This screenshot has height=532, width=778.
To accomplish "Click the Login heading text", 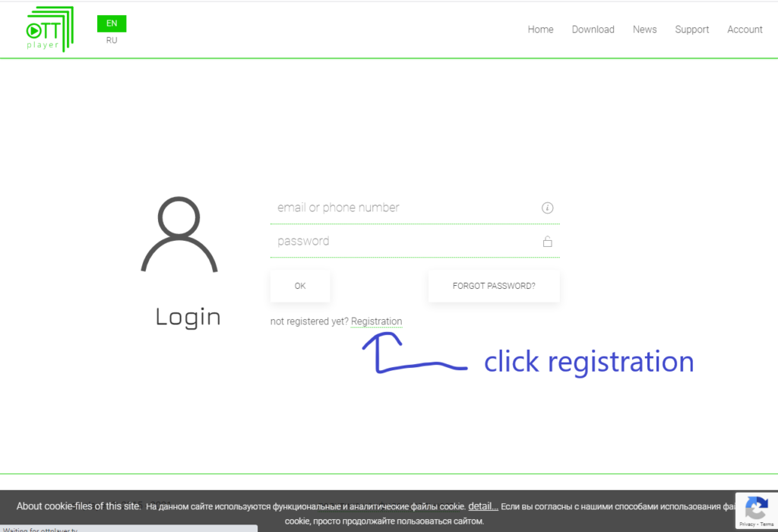I will [188, 317].
